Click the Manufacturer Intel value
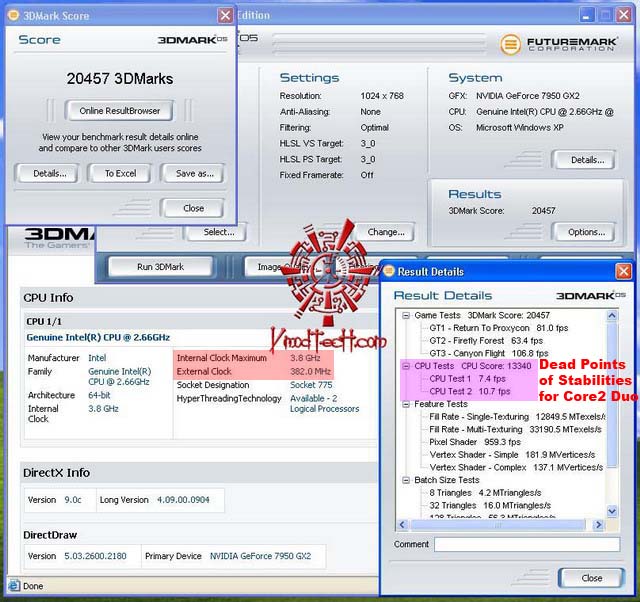The height and width of the screenshot is (602, 640). click(97, 358)
